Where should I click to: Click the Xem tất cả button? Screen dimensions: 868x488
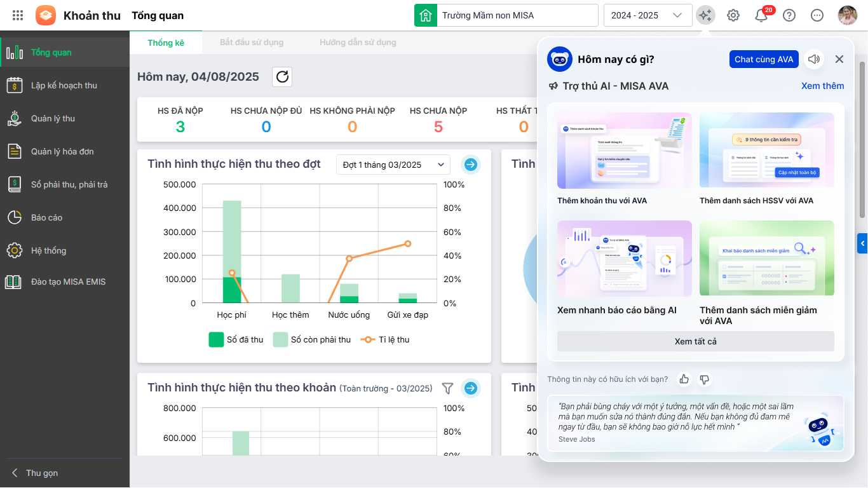tap(696, 341)
